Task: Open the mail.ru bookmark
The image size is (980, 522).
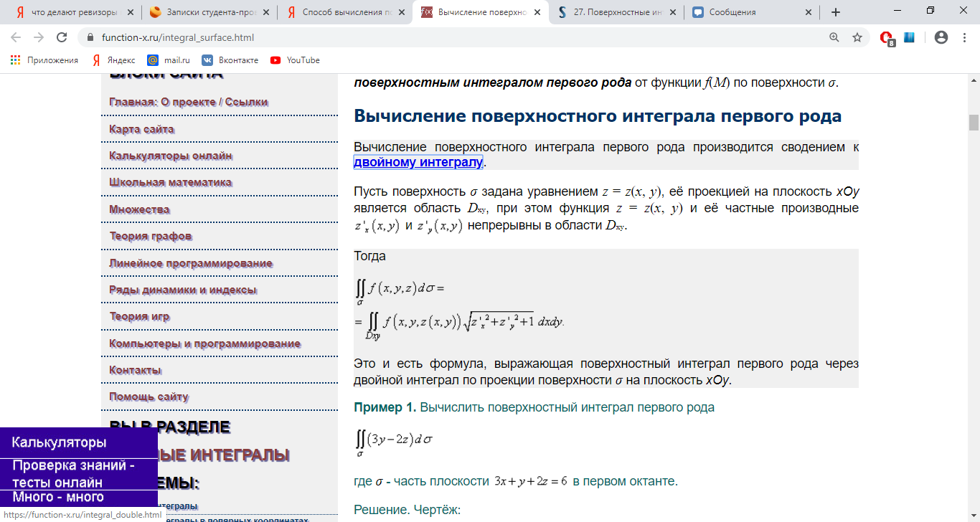Action: point(169,60)
